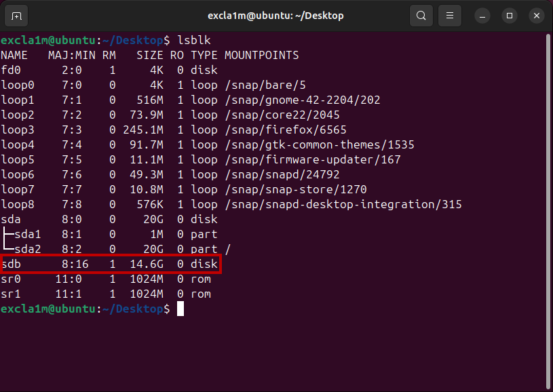Screen dimensions: 553x392
Task: Select the highlighted sdb disk row
Action: pos(110,264)
